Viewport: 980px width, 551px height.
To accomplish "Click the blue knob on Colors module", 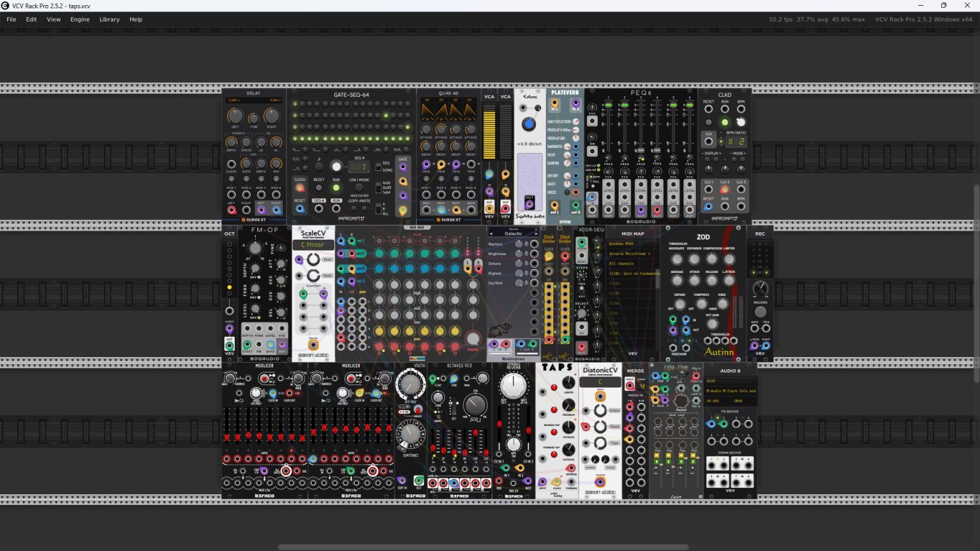I will pyautogui.click(x=529, y=124).
